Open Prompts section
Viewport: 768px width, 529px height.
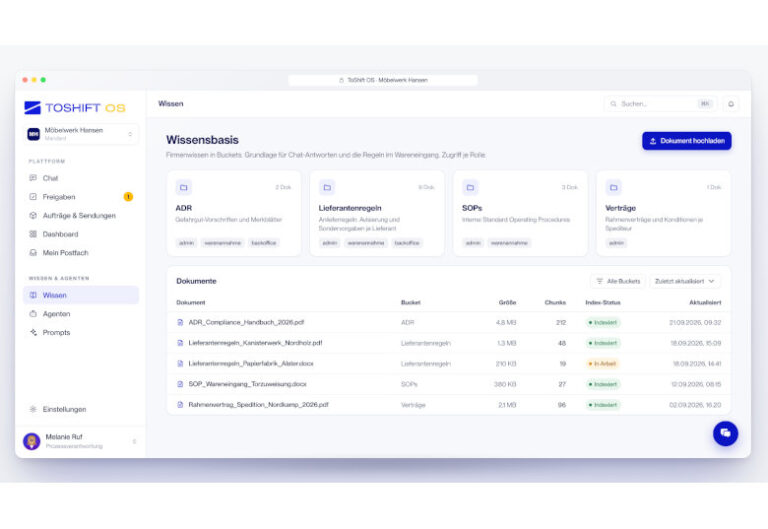pyautogui.click(x=81, y=332)
